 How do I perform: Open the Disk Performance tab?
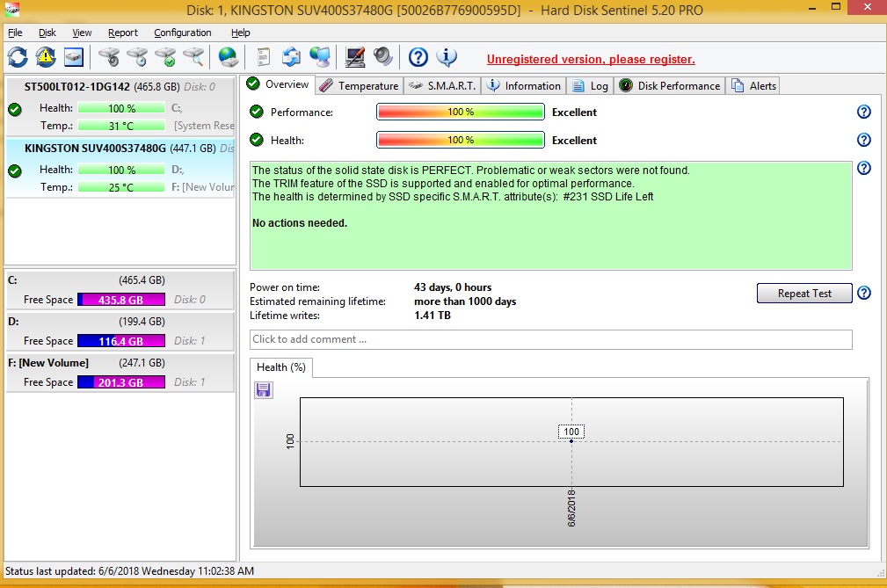click(x=670, y=85)
